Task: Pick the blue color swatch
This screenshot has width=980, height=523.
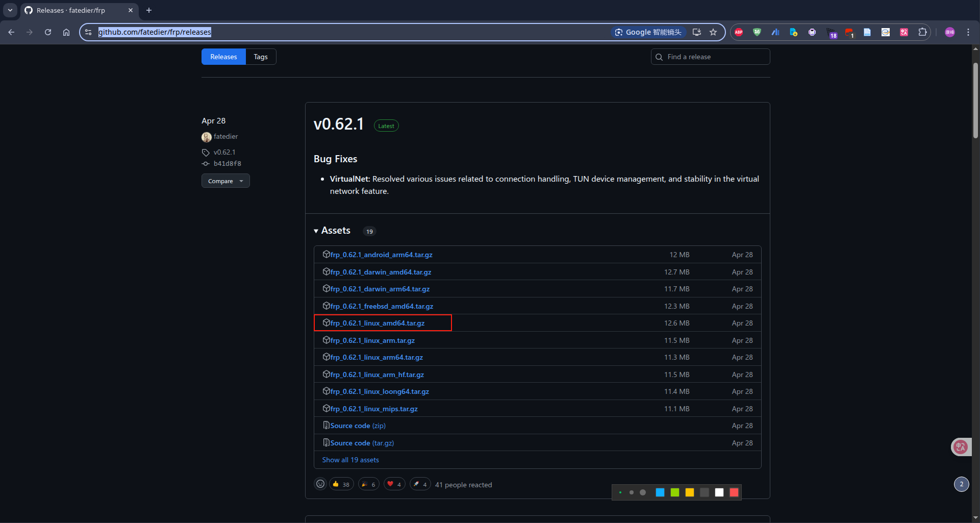Action: pyautogui.click(x=660, y=492)
